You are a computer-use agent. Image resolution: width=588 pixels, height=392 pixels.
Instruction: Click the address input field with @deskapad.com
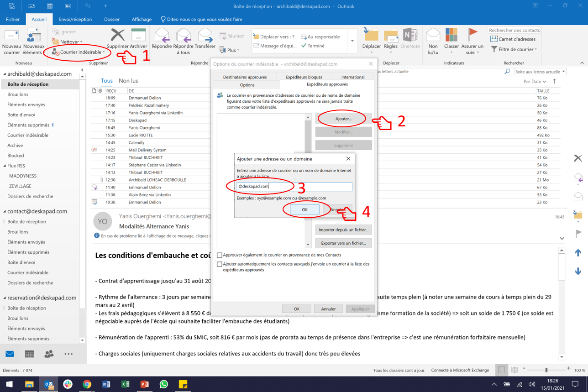click(x=294, y=186)
